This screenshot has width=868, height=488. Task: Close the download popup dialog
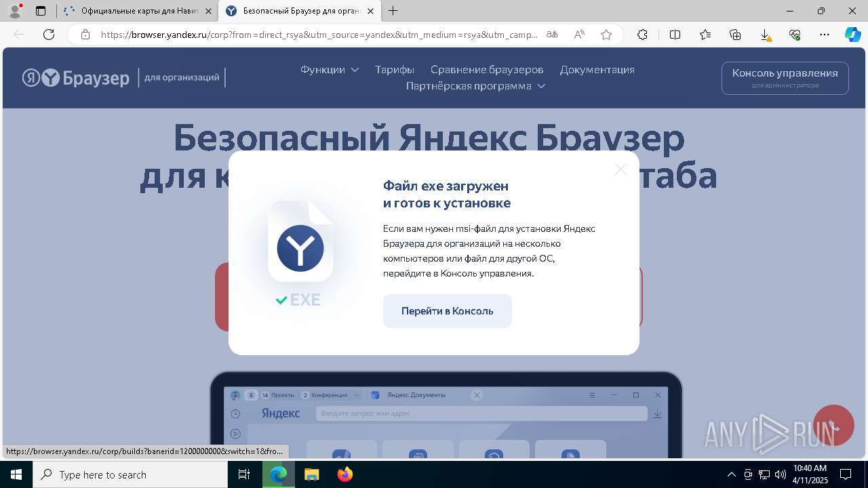[620, 169]
